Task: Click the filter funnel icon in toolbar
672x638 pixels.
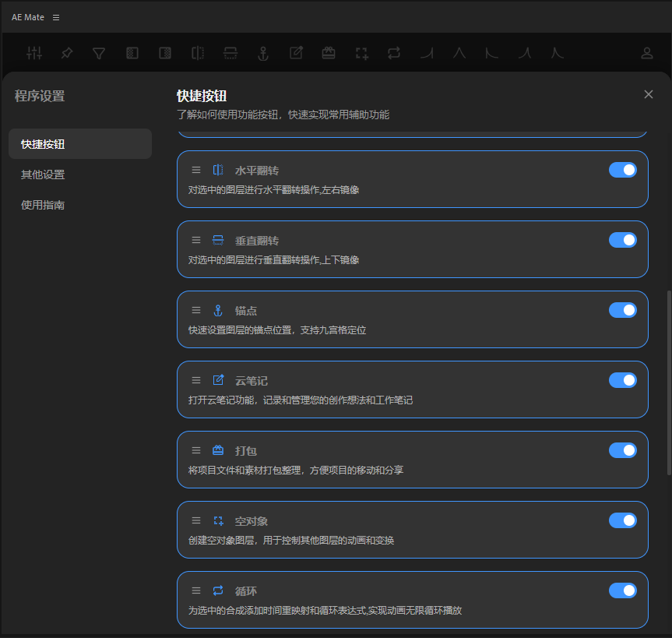Action: [99, 53]
